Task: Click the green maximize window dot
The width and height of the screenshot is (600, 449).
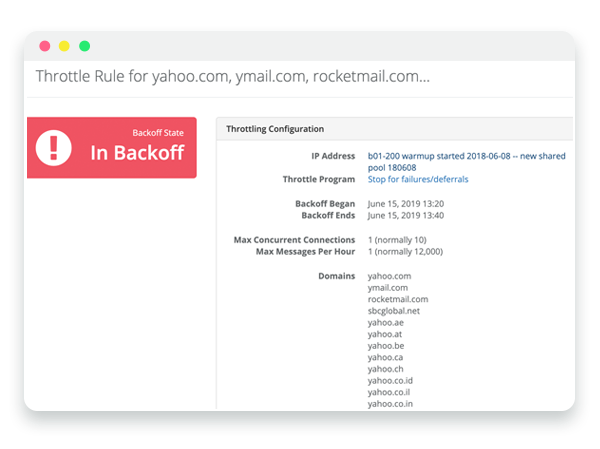Action: point(85,46)
